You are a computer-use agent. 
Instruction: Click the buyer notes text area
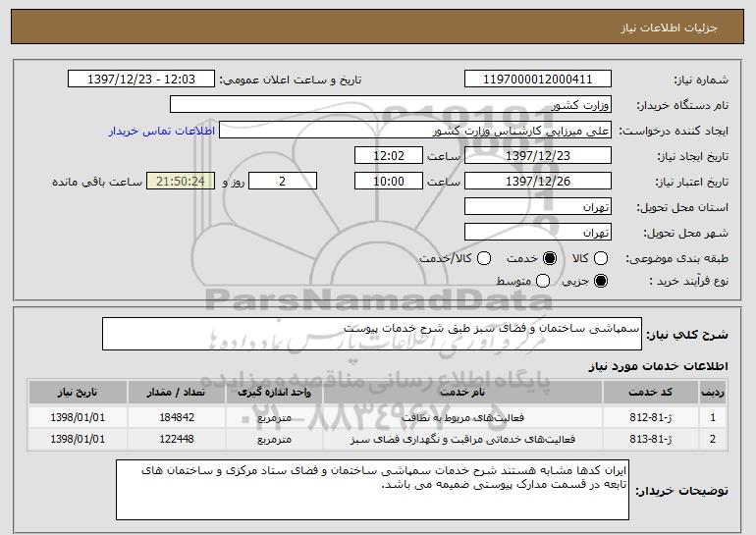pyautogui.click(x=372, y=490)
